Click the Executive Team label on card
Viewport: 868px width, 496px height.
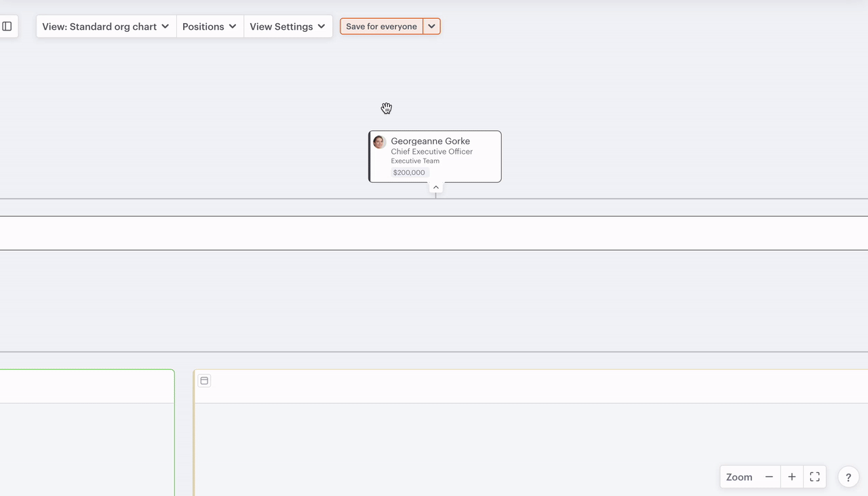415,161
